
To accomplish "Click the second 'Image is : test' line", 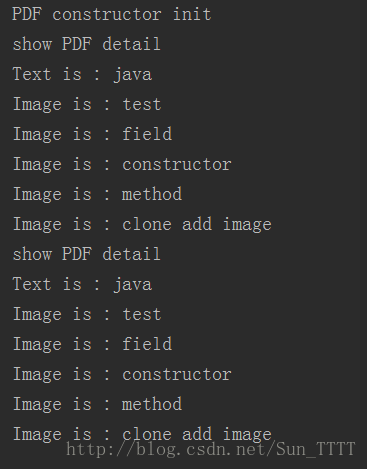I will coord(87,315).
